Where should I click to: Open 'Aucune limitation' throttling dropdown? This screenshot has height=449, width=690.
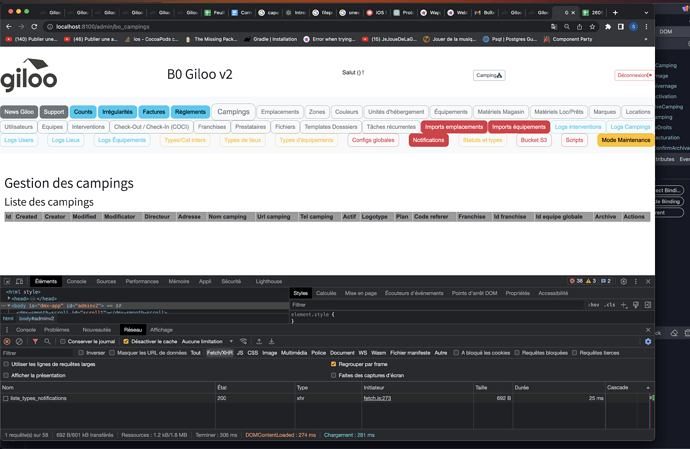point(207,341)
